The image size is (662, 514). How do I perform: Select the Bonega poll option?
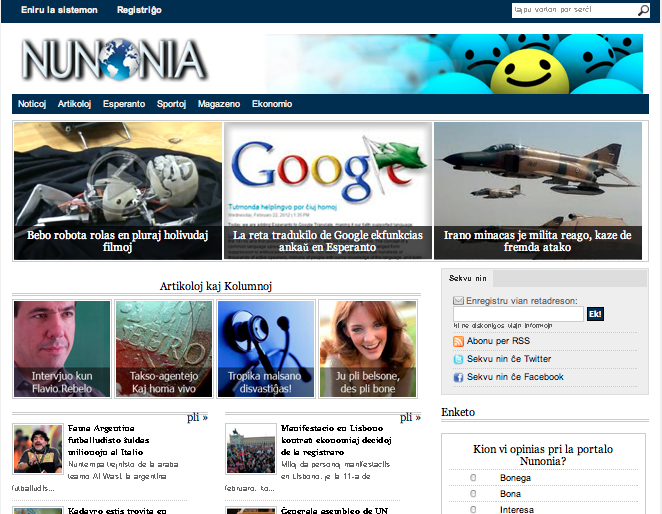[473, 478]
